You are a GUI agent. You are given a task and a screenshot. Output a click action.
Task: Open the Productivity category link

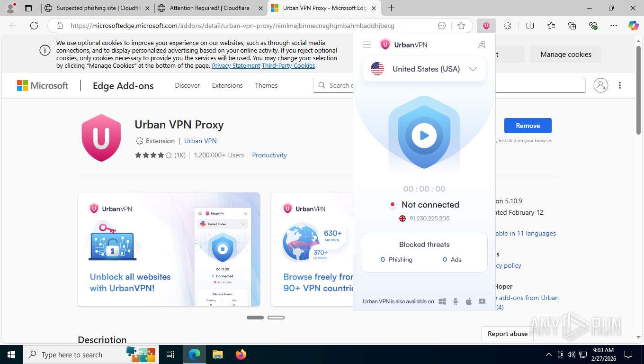[269, 155]
